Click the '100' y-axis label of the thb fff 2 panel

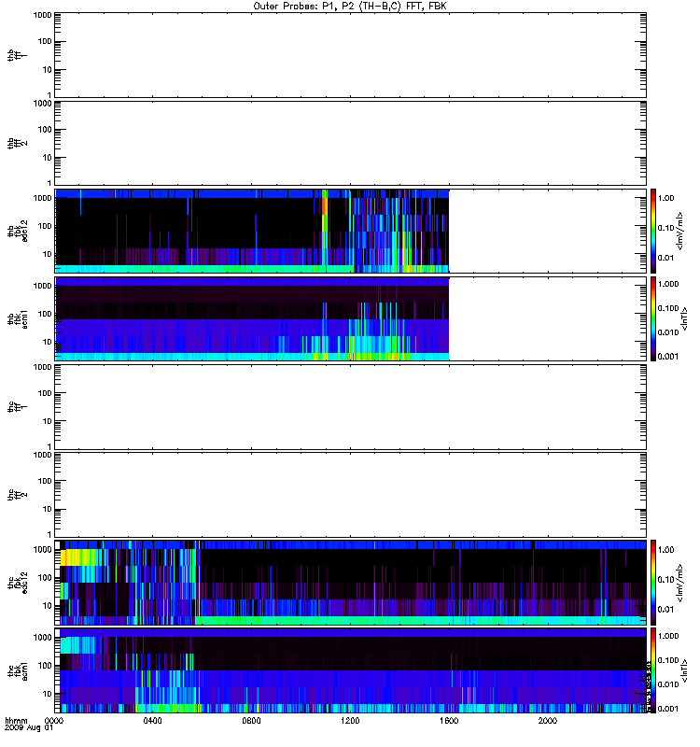click(45, 130)
